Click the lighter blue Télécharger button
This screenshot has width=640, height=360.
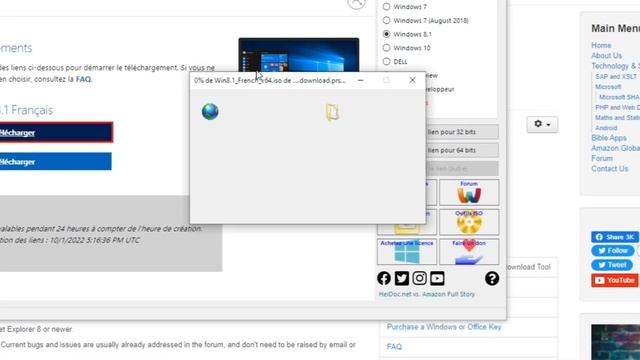(x=56, y=161)
